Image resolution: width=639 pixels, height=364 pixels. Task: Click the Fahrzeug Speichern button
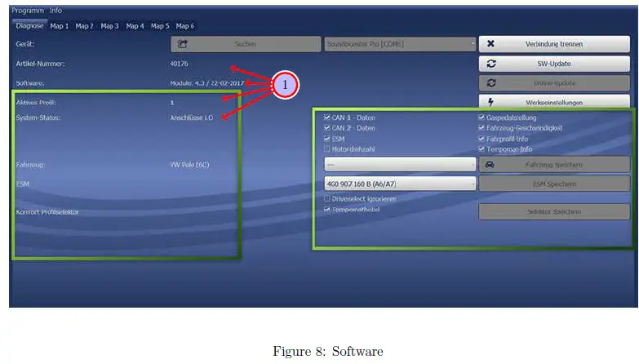pos(554,165)
